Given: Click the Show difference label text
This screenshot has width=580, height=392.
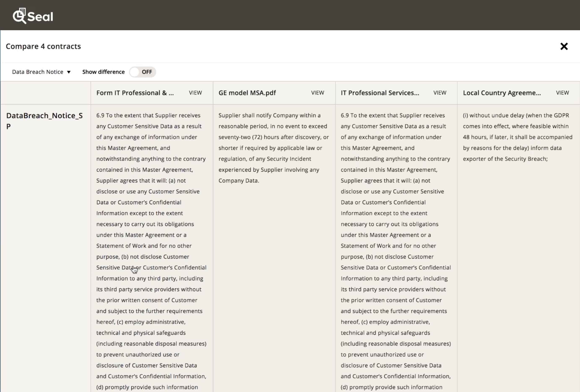Looking at the screenshot, I should (103, 72).
